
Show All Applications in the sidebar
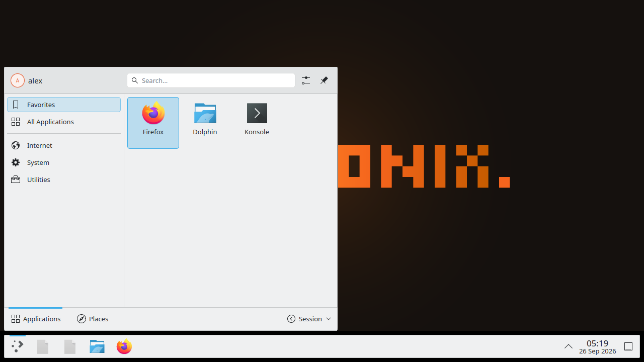(64, 122)
